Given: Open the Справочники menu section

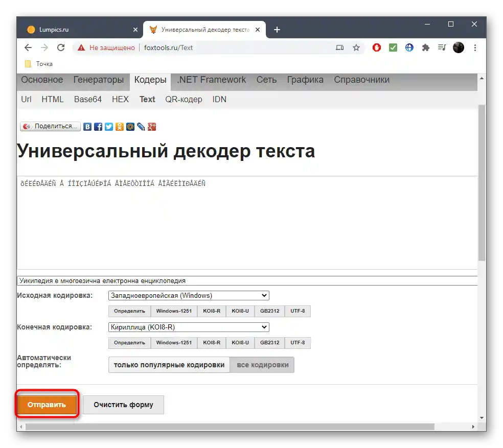Looking at the screenshot, I should click(x=361, y=80).
